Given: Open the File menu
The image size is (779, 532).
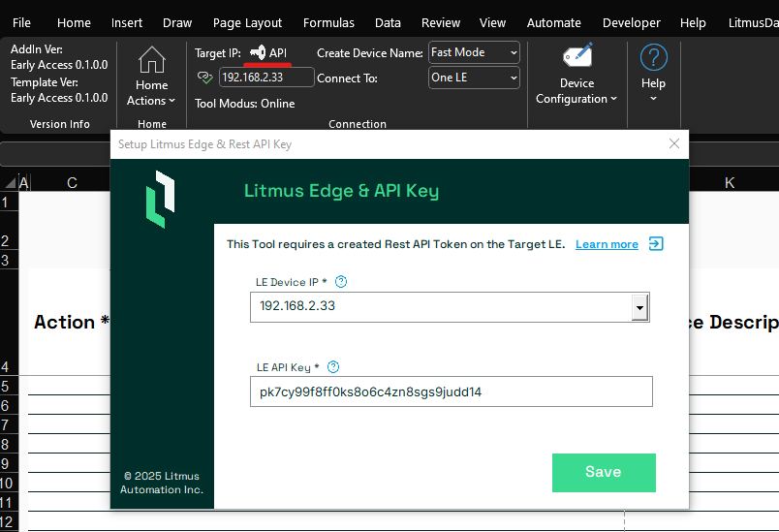Looking at the screenshot, I should click(21, 23).
